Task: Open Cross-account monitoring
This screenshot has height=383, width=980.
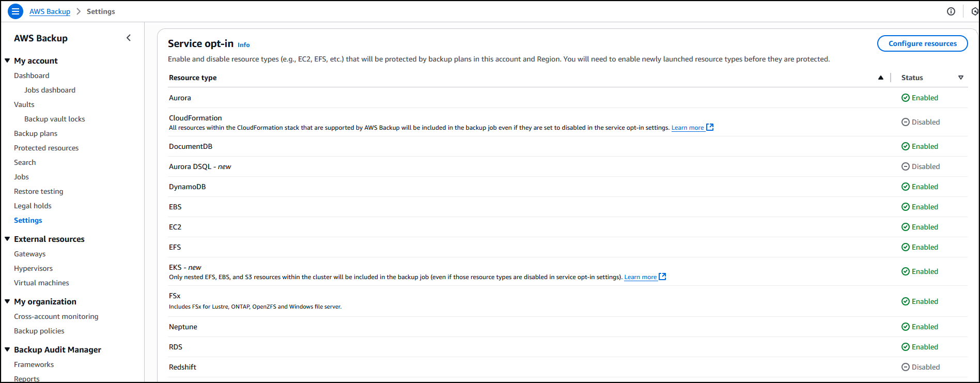Action: click(56, 316)
